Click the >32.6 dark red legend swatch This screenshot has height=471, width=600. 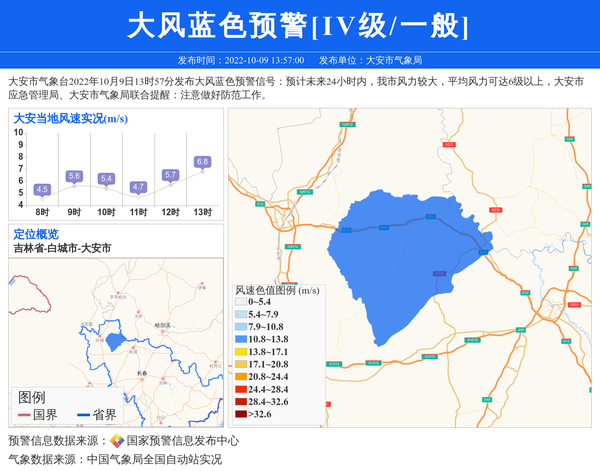[x=241, y=414]
